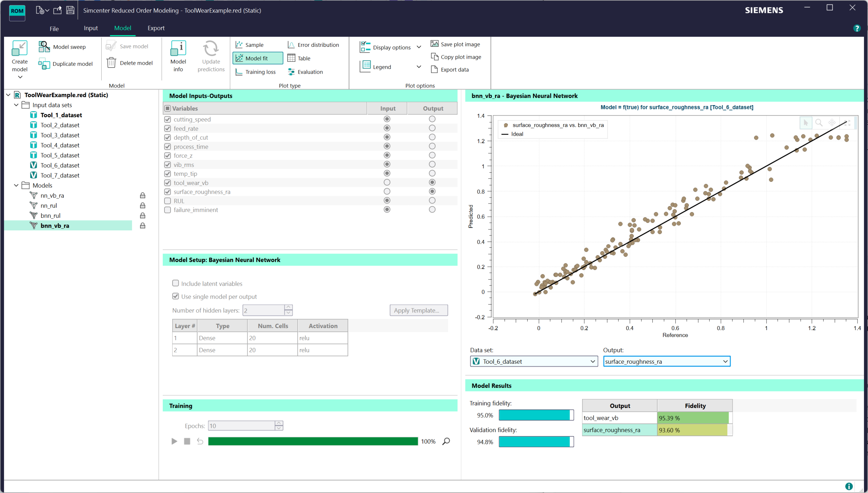Toggle the cutting_speed variable checkbox

click(x=167, y=119)
